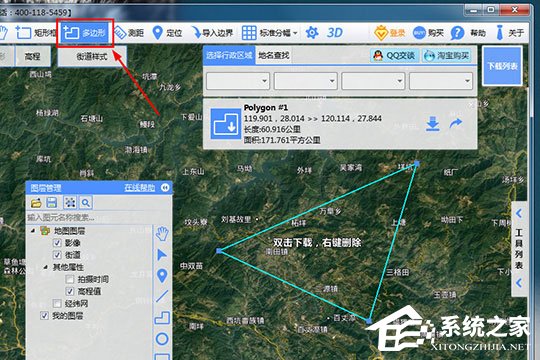The width and height of the screenshot is (540, 360).
Task: Select the line drawing tool
Action: click(162, 296)
